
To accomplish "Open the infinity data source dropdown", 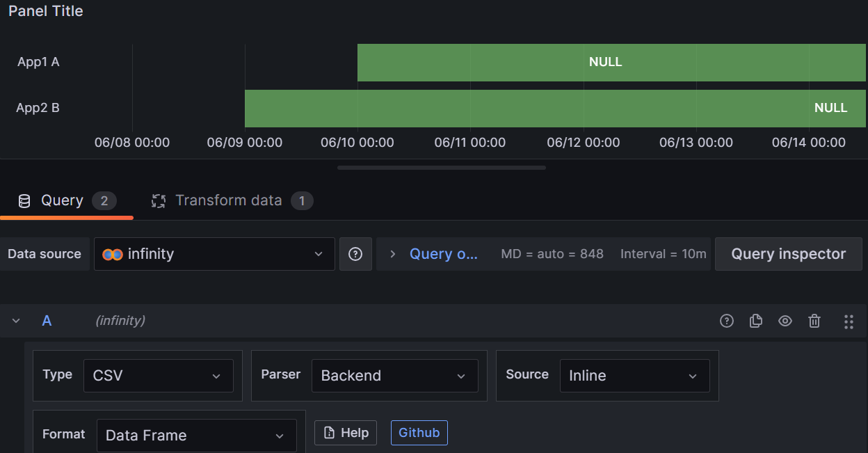I will 214,254.
